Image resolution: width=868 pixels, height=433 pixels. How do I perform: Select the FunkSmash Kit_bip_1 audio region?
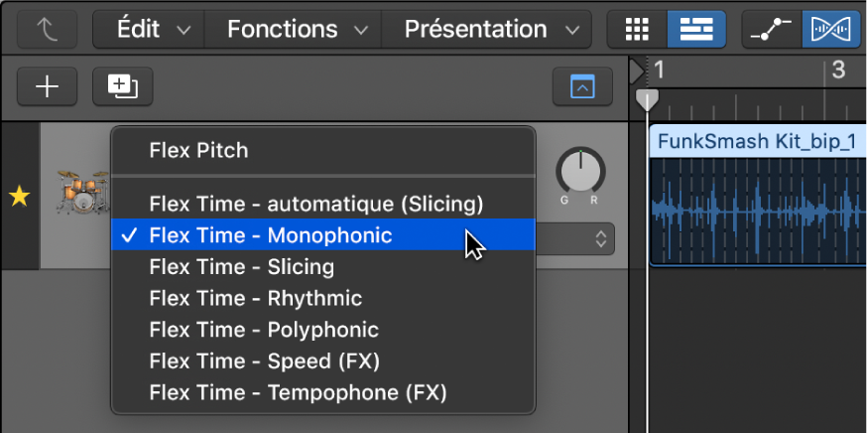[759, 196]
